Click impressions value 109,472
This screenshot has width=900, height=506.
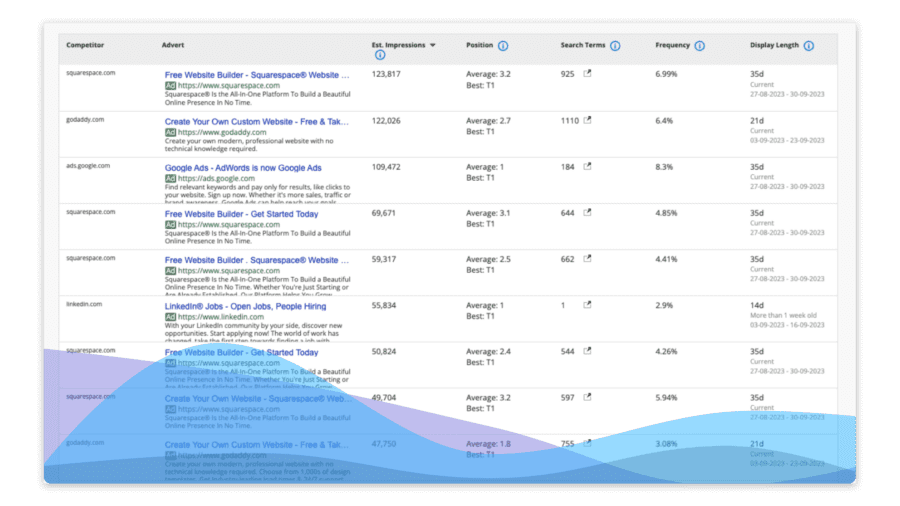(386, 167)
